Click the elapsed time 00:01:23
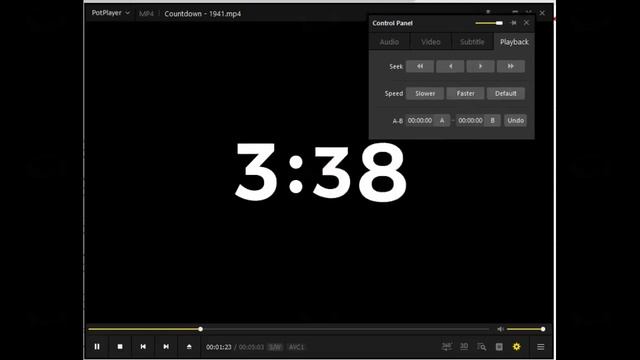 click(218, 347)
